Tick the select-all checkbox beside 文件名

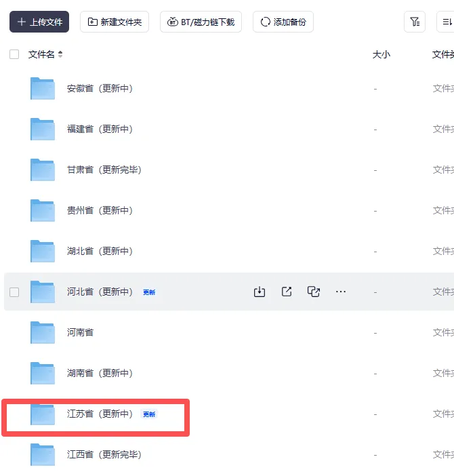point(14,54)
